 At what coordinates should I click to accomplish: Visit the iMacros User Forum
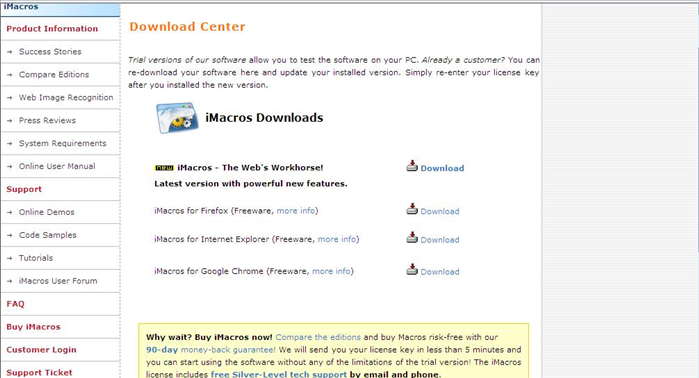pos(58,281)
